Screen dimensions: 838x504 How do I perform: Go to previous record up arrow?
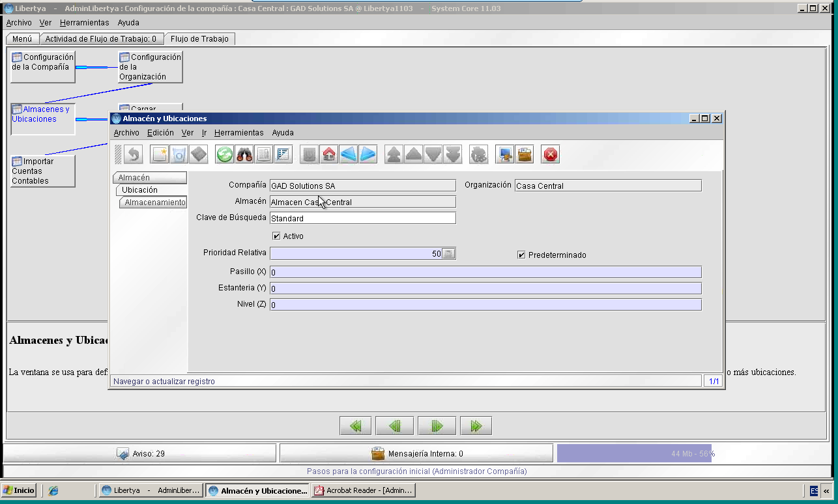pos(414,154)
